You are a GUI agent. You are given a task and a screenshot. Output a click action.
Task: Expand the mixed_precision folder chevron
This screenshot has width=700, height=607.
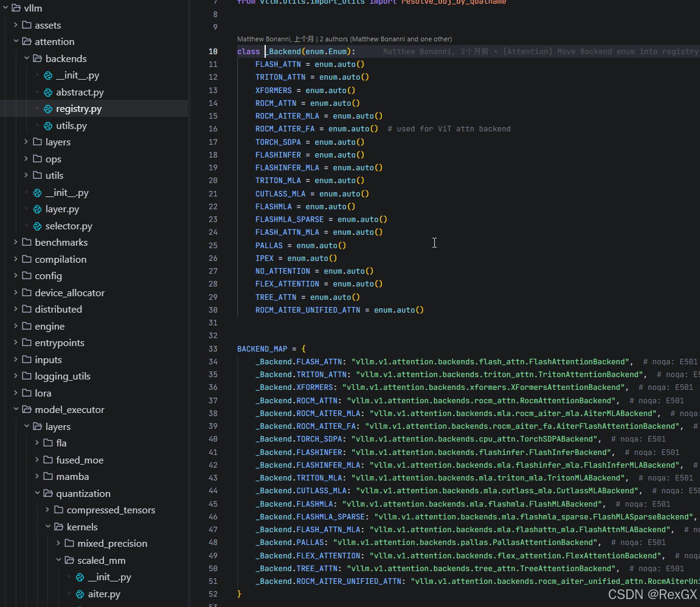[x=58, y=543]
